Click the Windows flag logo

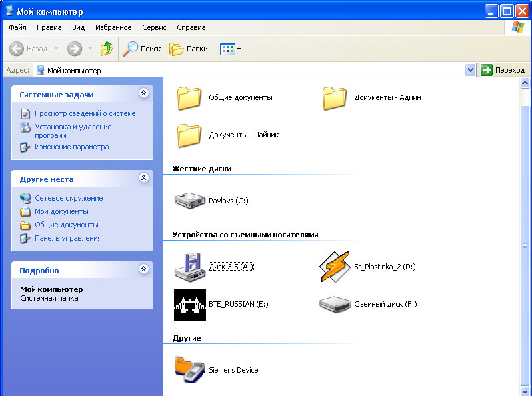(518, 27)
